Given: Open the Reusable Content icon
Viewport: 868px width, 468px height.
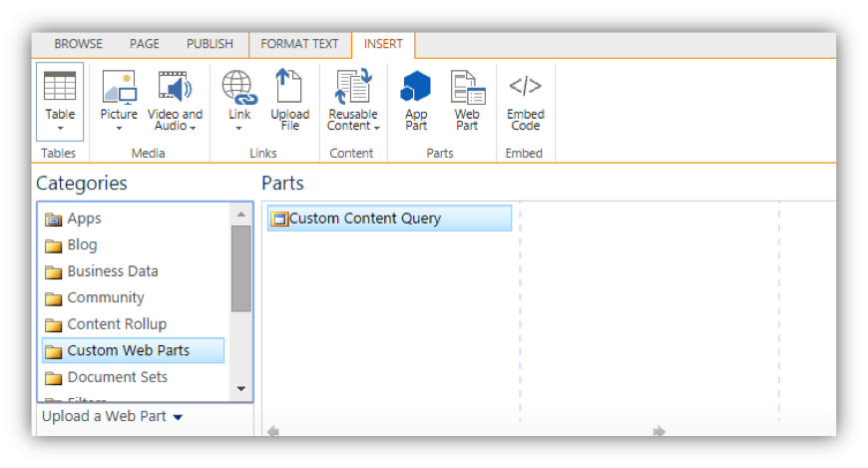Looking at the screenshot, I should point(352,86).
